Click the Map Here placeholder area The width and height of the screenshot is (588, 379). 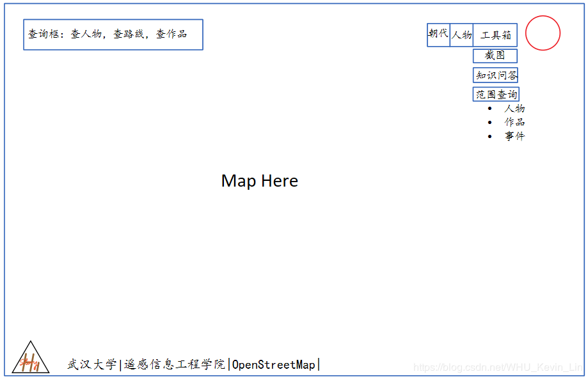[259, 182]
